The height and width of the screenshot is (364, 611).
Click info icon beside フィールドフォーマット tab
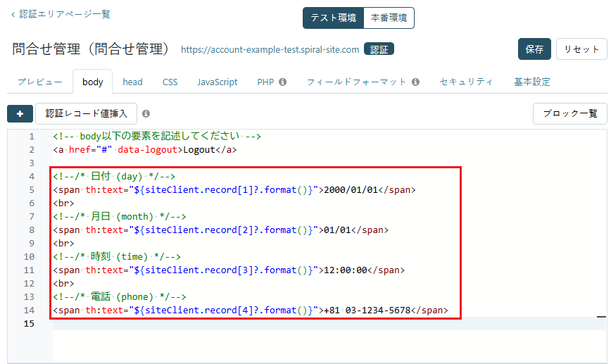tap(416, 82)
